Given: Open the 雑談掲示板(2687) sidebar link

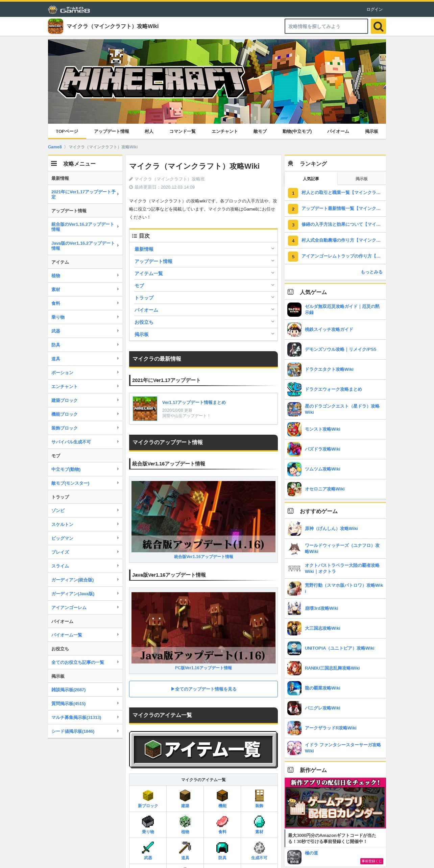Looking at the screenshot, I should click(x=85, y=690).
